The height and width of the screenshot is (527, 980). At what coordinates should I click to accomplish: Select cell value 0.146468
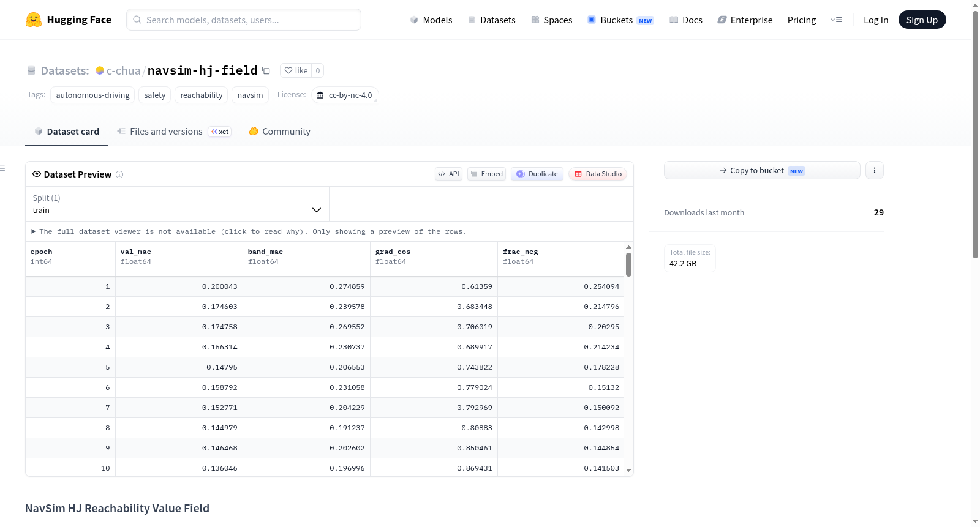[x=219, y=448]
